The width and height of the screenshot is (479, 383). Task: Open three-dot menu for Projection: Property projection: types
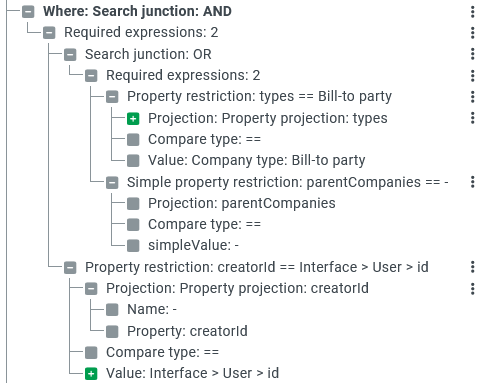pyautogui.click(x=472, y=118)
